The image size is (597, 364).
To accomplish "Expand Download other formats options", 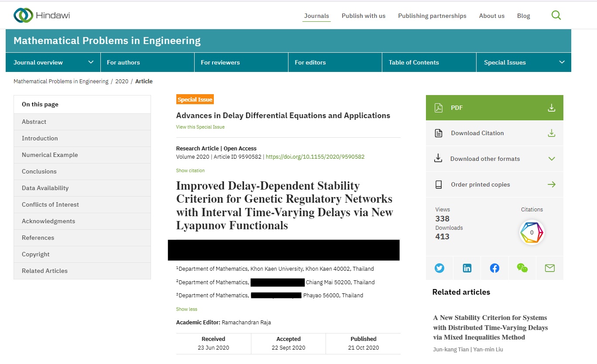I will point(552,159).
